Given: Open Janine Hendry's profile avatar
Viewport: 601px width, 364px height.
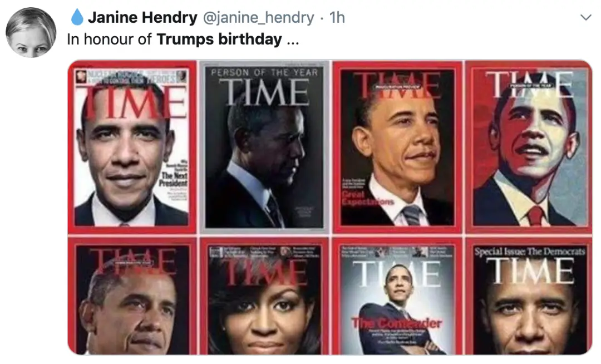Looking at the screenshot, I should tap(31, 33).
